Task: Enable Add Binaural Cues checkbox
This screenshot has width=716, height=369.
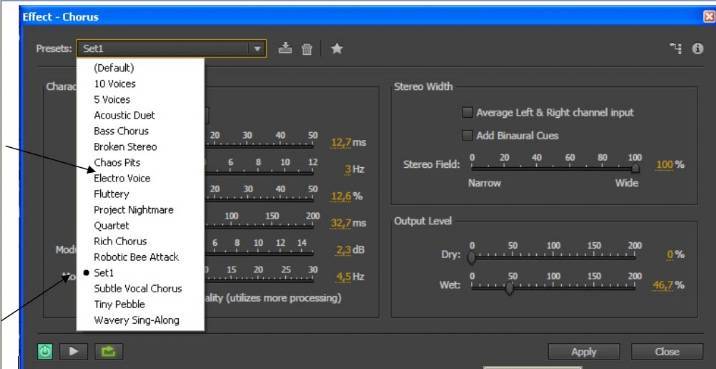Action: pyautogui.click(x=467, y=136)
